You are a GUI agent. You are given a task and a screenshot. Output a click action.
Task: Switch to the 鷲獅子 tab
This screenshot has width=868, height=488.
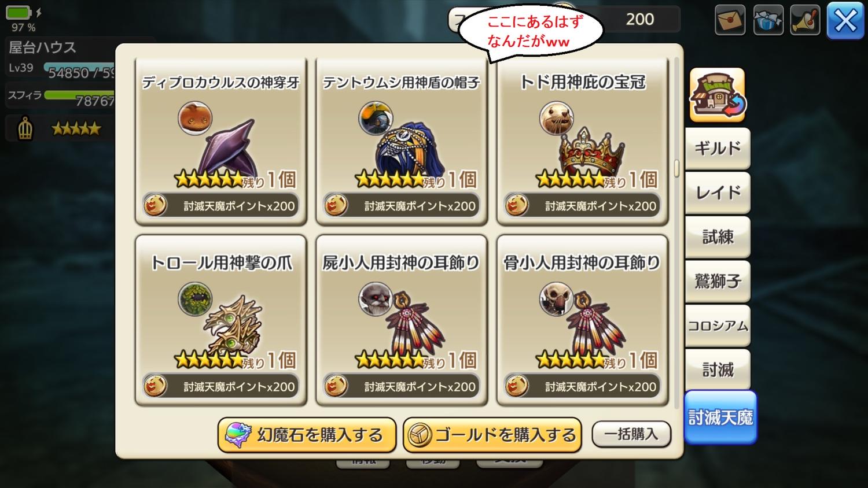point(718,281)
